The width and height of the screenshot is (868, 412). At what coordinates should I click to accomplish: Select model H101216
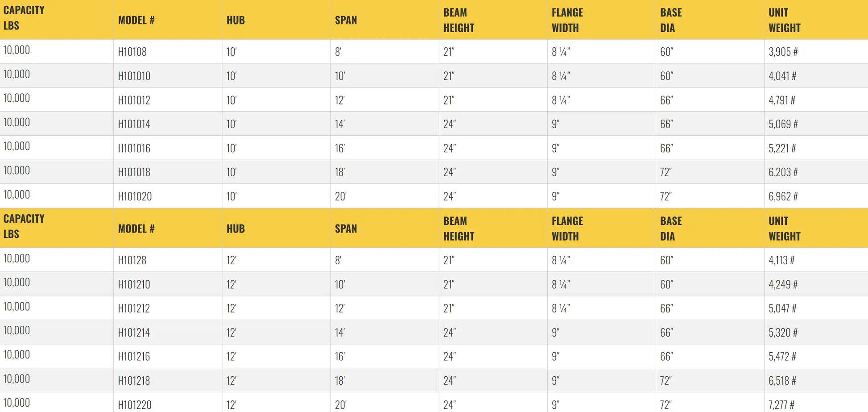[134, 357]
